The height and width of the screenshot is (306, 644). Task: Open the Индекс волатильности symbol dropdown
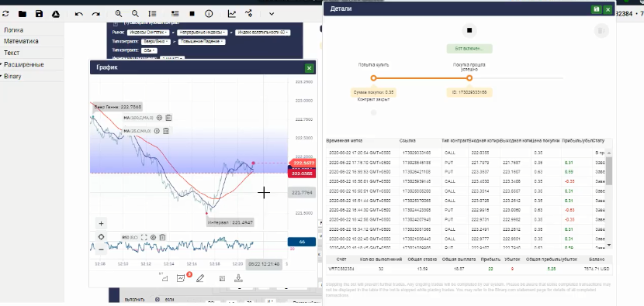click(262, 33)
